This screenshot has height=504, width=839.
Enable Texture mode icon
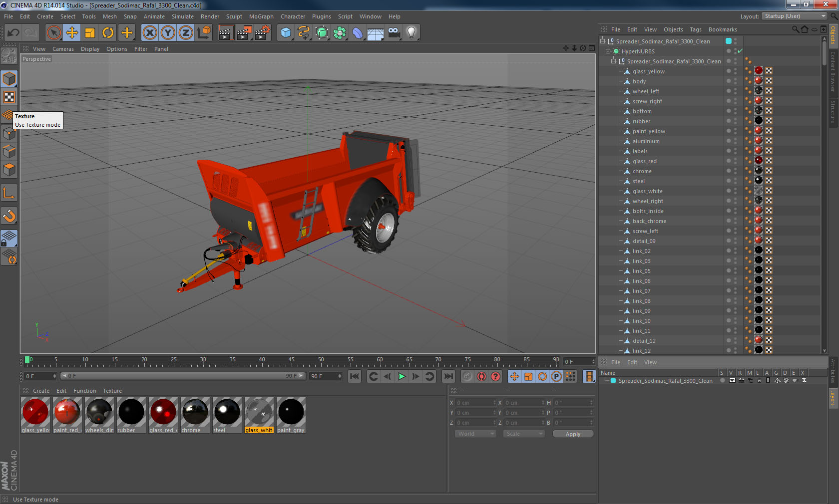[9, 97]
